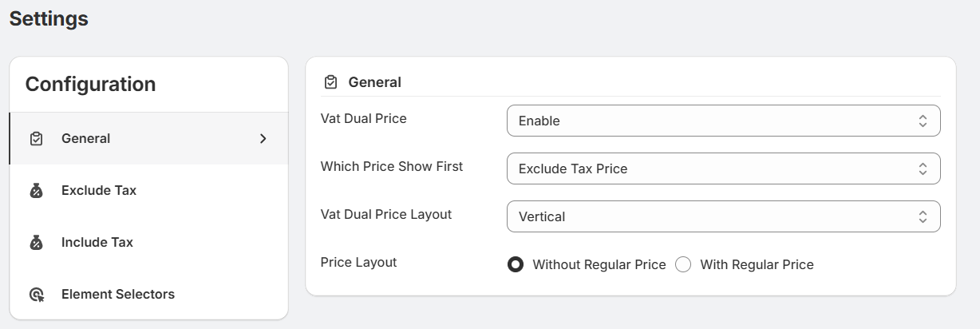Viewport: 980px width, 329px height.
Task: Click the Exclude Tax money bag icon
Action: [x=36, y=191]
